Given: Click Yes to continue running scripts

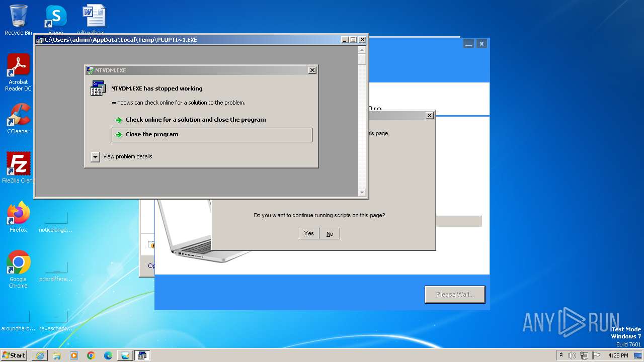Looking at the screenshot, I should [309, 233].
